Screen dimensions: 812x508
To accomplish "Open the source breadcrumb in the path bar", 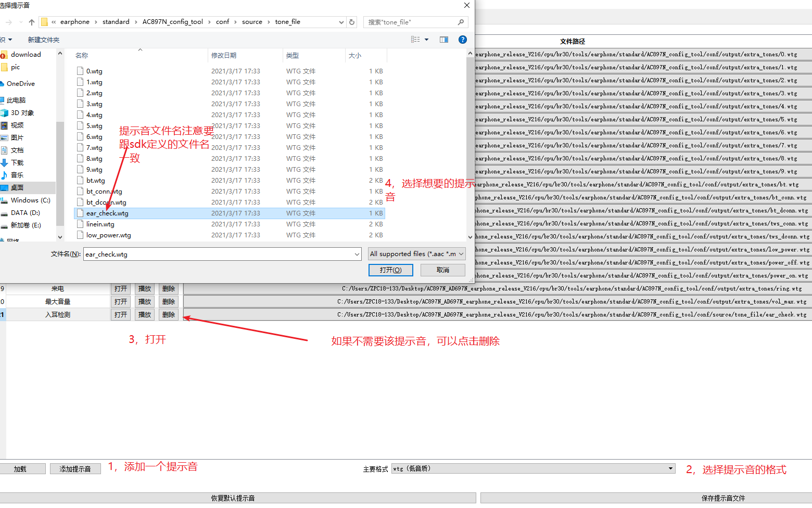I will [x=252, y=22].
